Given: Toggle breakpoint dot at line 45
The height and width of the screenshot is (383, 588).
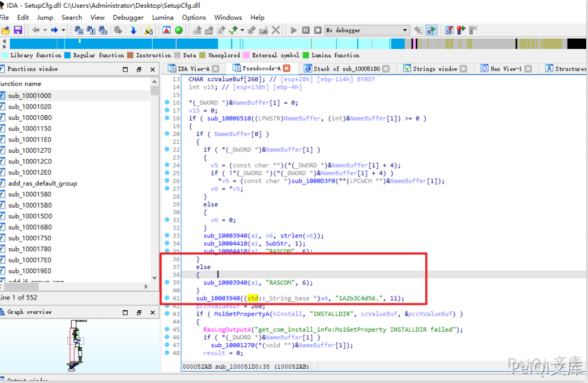Looking at the screenshot, I should [x=167, y=329].
